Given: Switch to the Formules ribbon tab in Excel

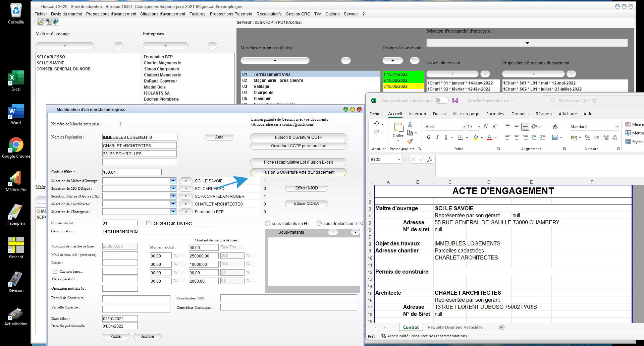Looking at the screenshot, I should 495,114.
